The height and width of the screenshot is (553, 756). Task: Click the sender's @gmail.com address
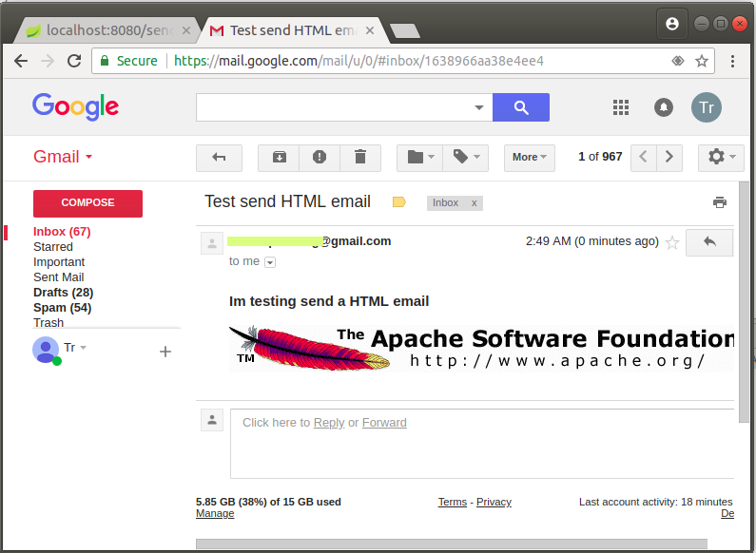309,240
